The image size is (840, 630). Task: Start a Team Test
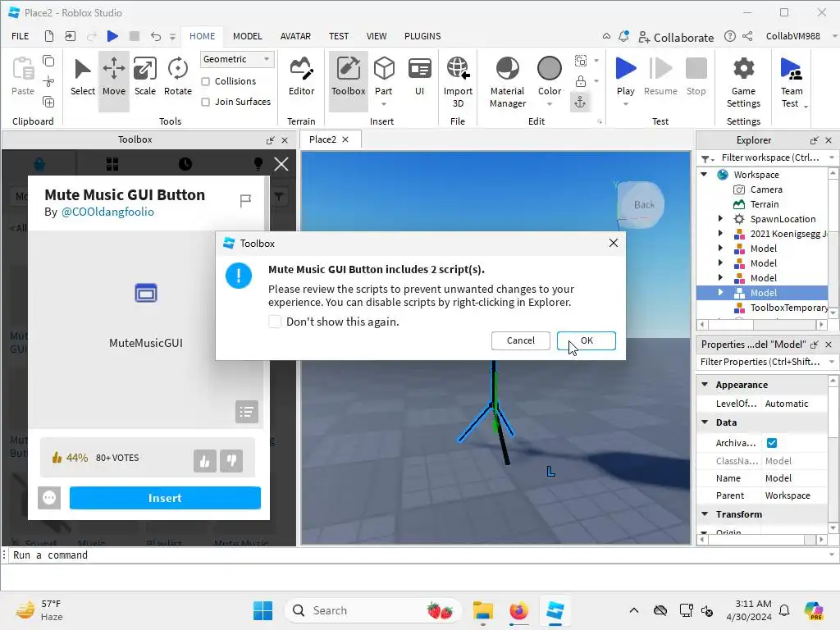792,81
